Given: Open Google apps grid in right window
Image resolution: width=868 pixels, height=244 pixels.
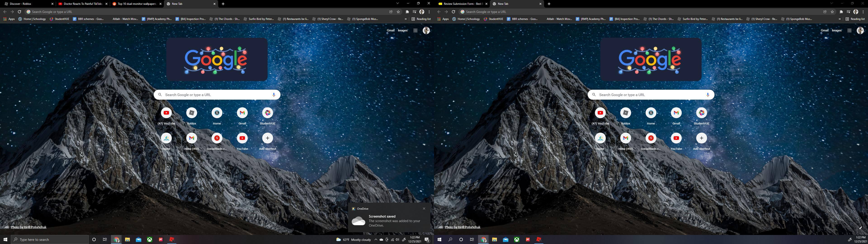Looking at the screenshot, I should [849, 31].
